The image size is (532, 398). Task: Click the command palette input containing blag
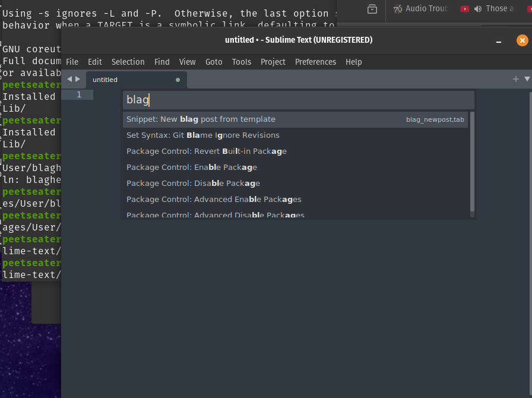pyautogui.click(x=299, y=100)
